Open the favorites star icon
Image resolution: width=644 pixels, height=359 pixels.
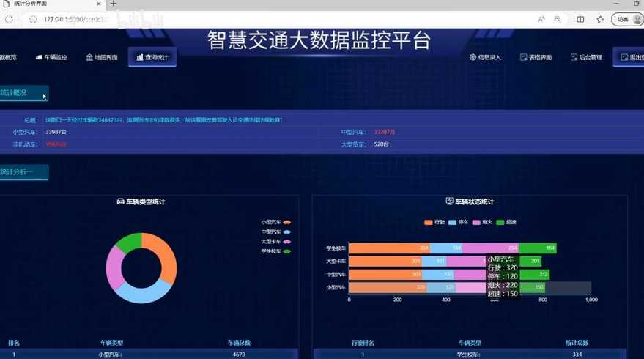[601, 19]
